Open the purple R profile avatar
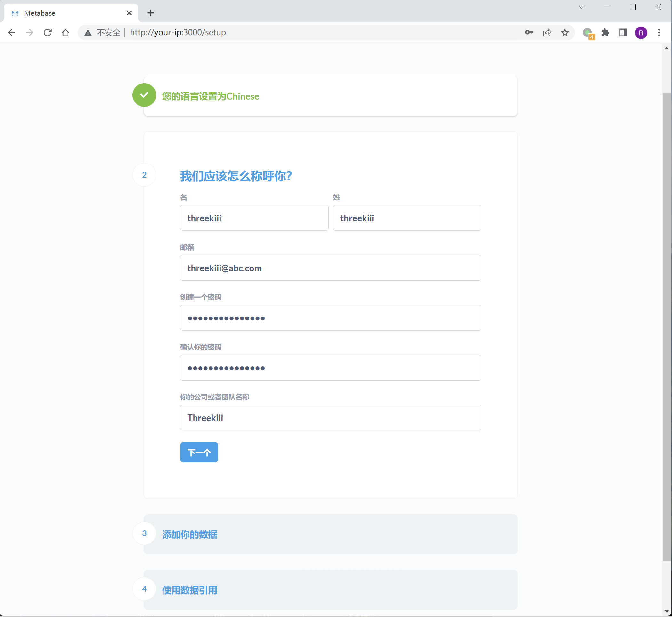This screenshot has height=617, width=672. [x=641, y=32]
